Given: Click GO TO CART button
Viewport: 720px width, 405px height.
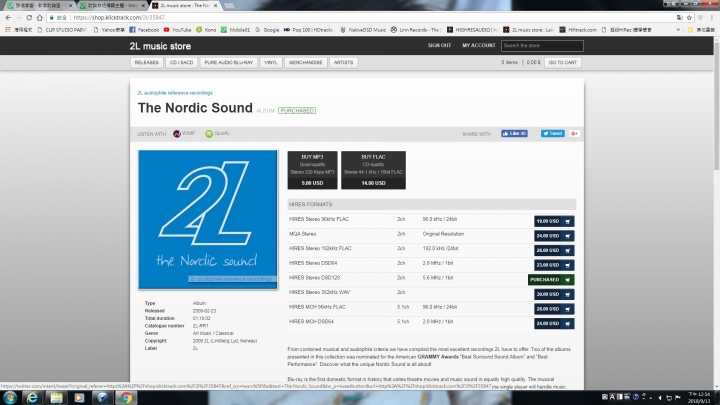Looking at the screenshot, I should (562, 62).
